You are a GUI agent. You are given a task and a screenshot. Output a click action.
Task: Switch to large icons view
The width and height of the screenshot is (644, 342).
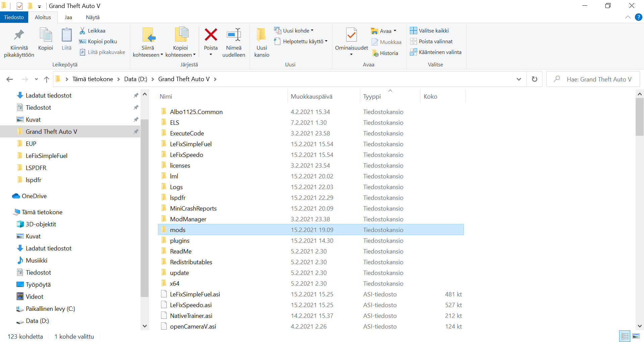click(636, 336)
